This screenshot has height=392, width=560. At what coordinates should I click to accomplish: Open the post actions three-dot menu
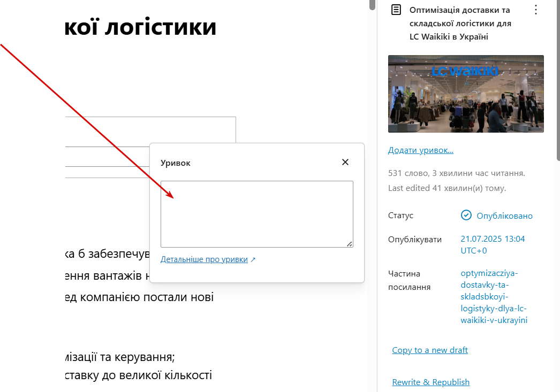535,10
